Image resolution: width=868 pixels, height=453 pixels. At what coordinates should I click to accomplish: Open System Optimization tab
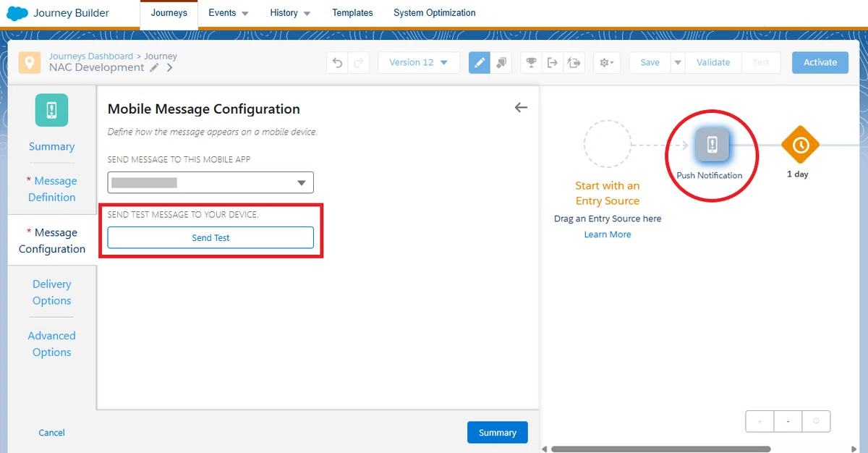coord(435,13)
